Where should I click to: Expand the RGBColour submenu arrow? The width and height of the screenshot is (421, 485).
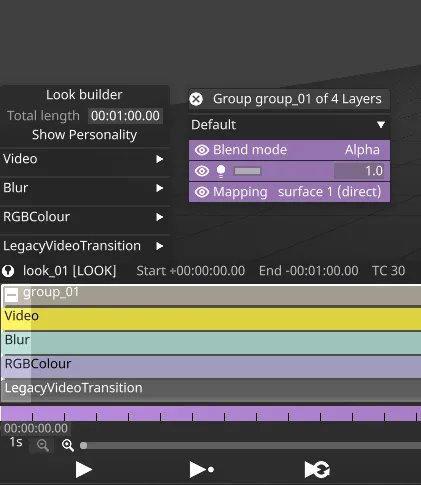pos(160,217)
